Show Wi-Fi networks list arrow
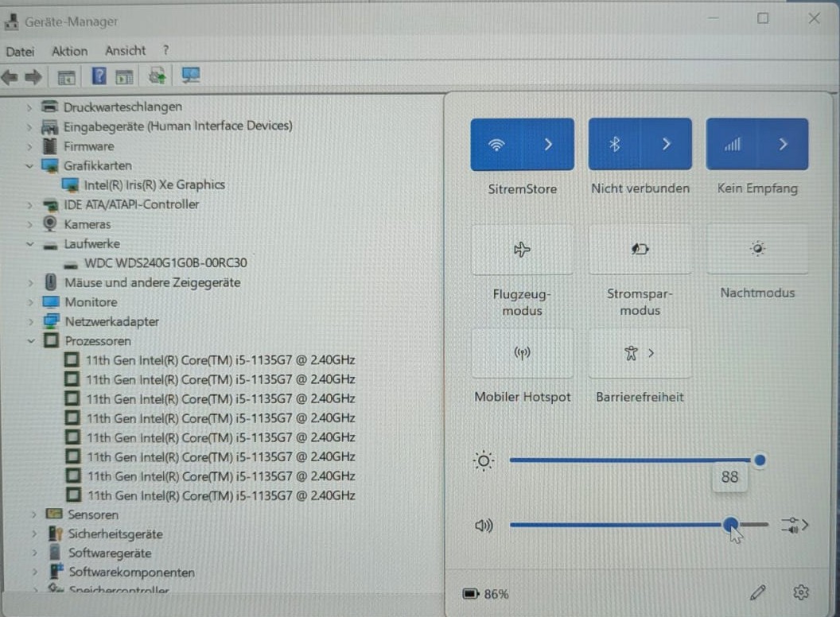 (x=548, y=145)
